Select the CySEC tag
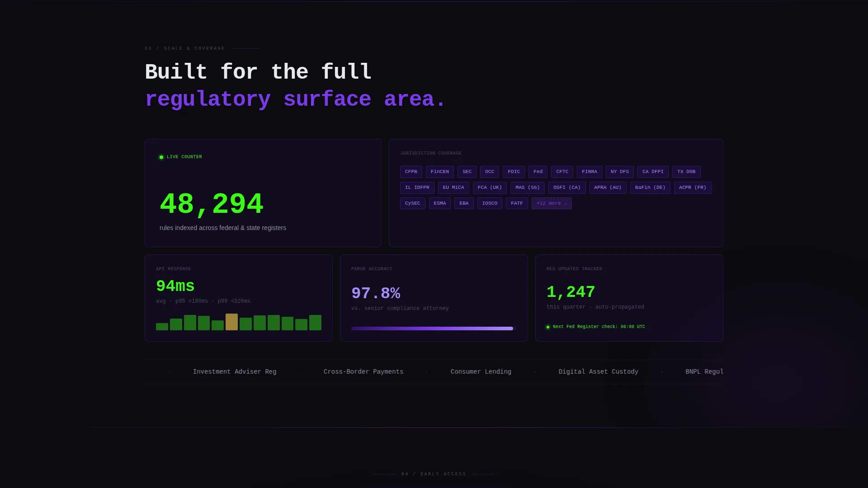Image resolution: width=868 pixels, height=488 pixels. tap(413, 203)
